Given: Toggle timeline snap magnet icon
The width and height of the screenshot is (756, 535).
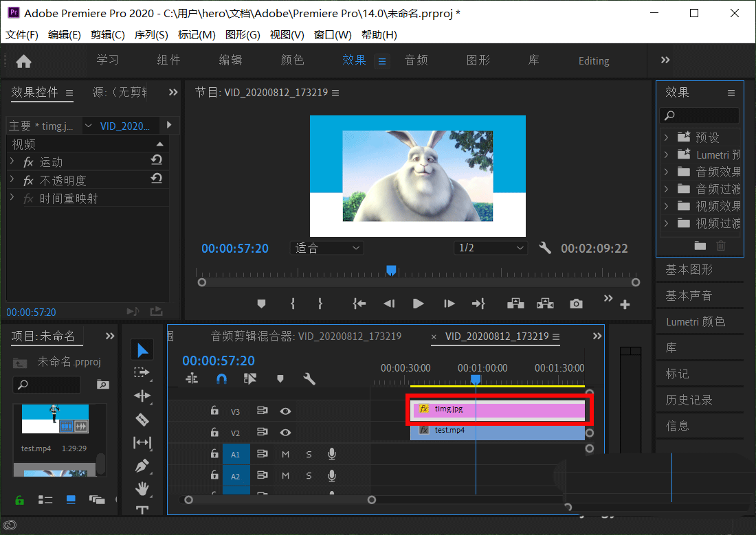Looking at the screenshot, I should tap(221, 378).
